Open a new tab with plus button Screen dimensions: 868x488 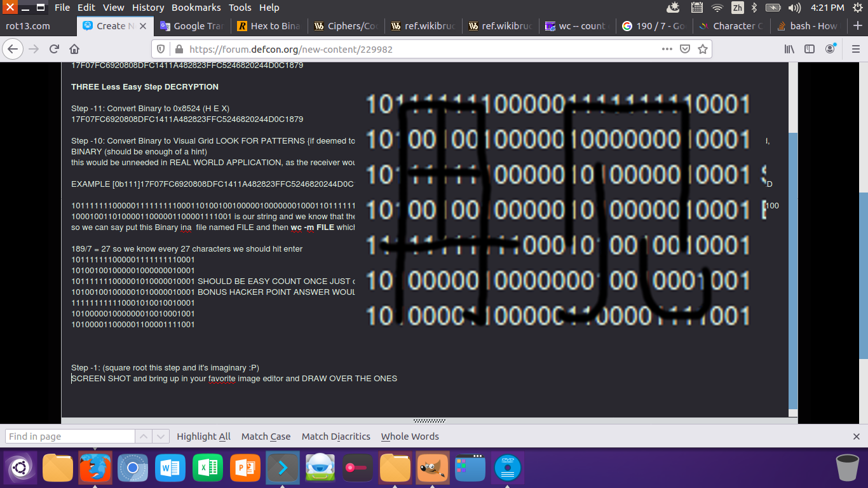(x=858, y=26)
